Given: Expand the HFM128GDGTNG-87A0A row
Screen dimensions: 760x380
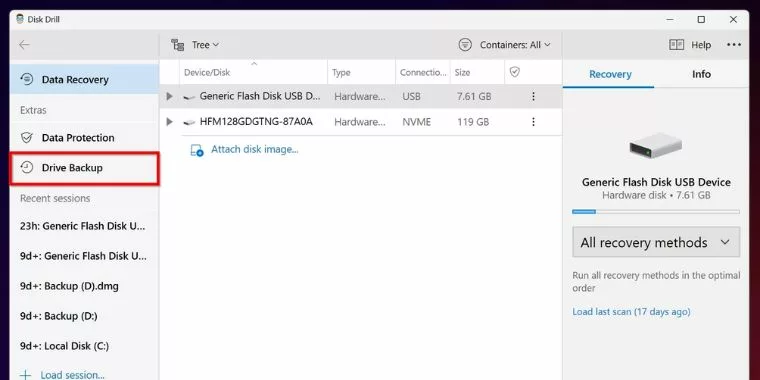Looking at the screenshot, I should 169,122.
